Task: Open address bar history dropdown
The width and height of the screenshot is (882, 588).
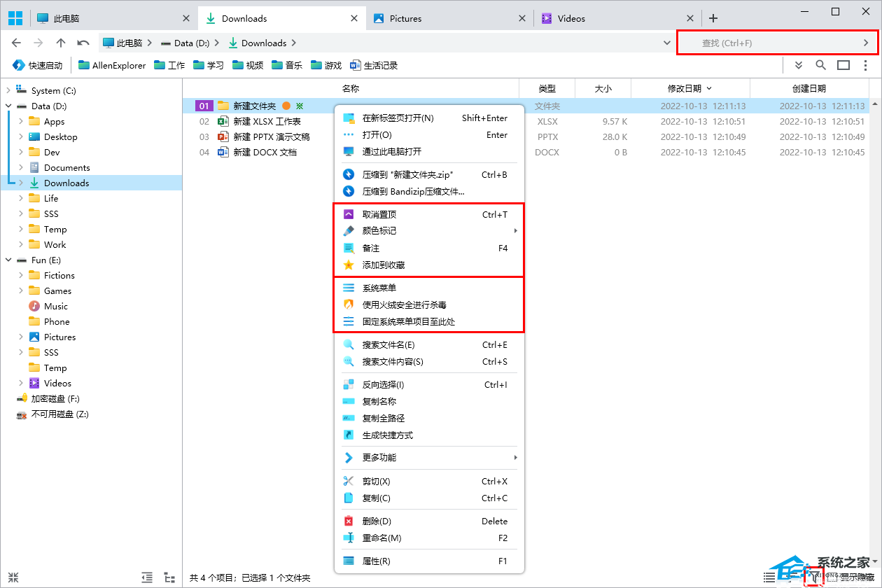Action: (667, 43)
